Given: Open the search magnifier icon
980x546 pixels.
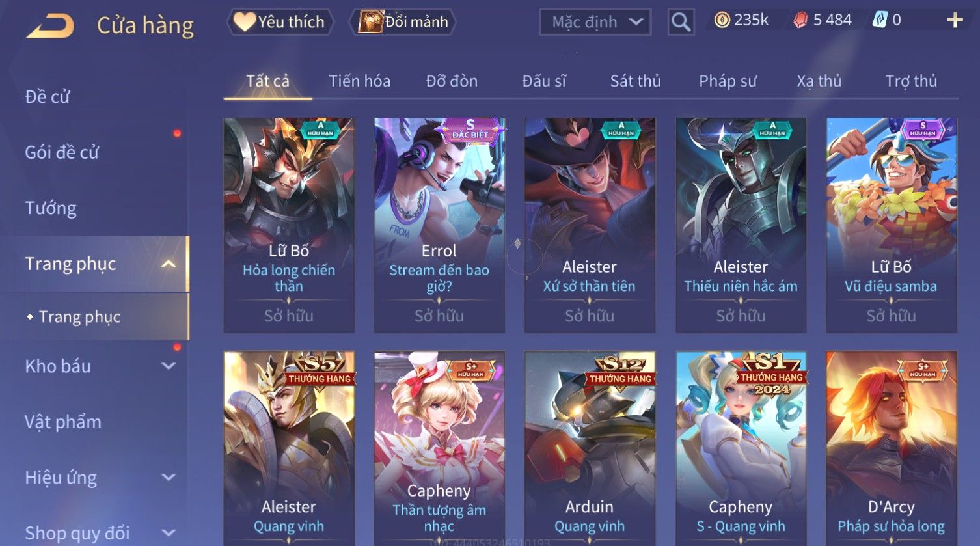Looking at the screenshot, I should (x=681, y=22).
